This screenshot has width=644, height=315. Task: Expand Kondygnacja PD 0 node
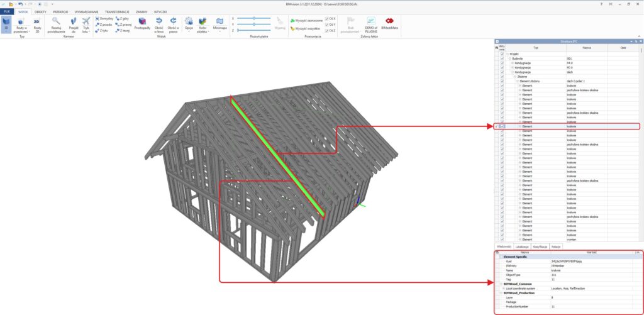pyautogui.click(x=512, y=67)
